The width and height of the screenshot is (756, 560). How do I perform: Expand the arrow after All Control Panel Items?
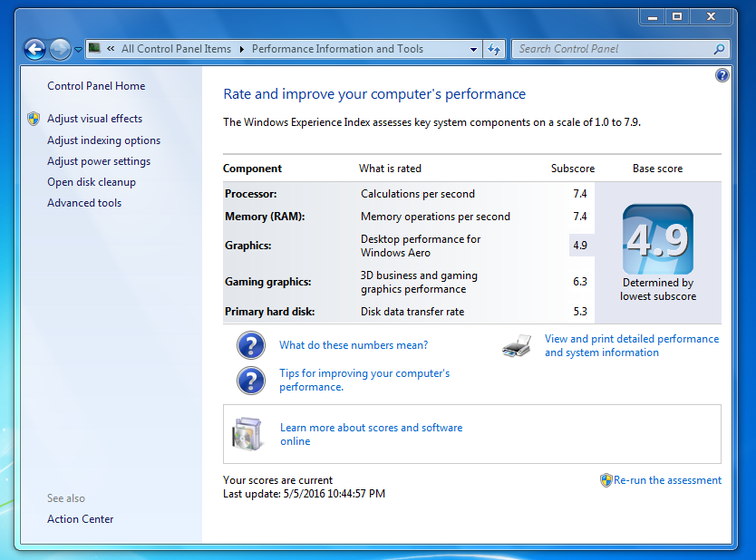coord(241,49)
